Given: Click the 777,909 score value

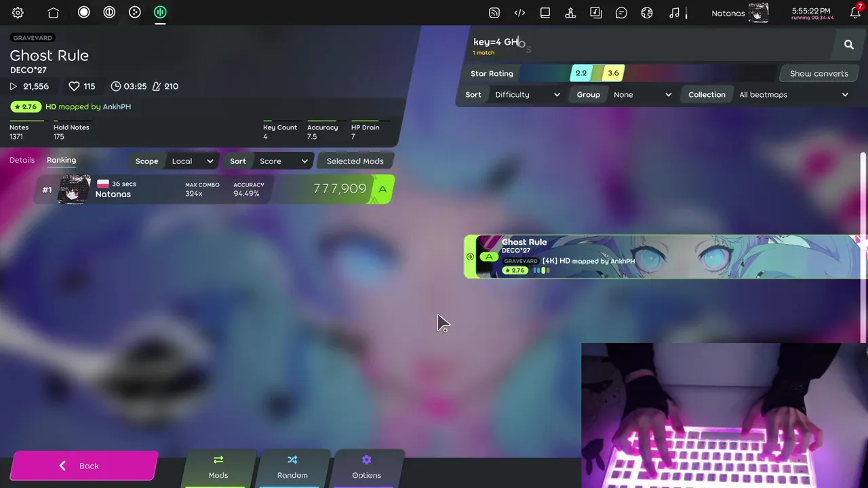Looking at the screenshot, I should pyautogui.click(x=340, y=189).
